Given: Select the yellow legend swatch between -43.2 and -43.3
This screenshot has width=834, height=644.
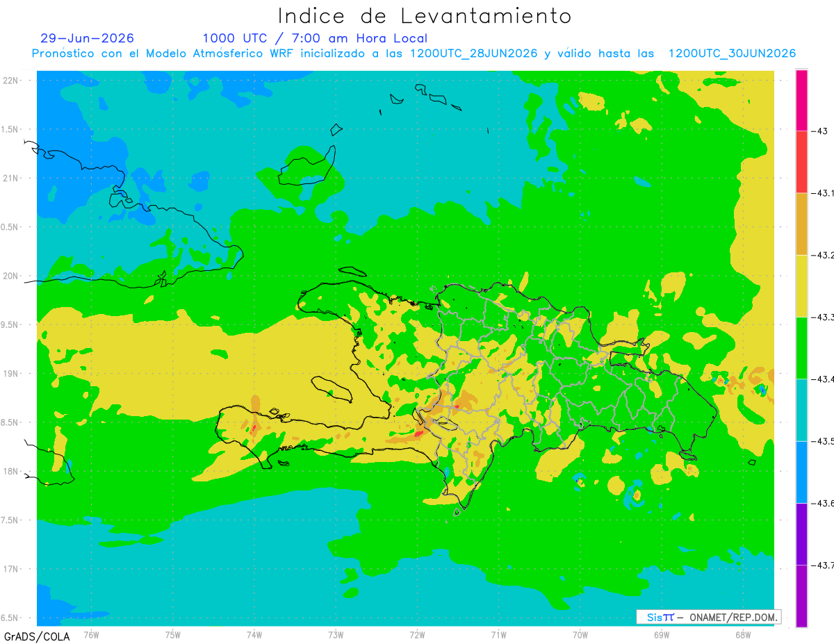Looking at the screenshot, I should tap(801, 286).
